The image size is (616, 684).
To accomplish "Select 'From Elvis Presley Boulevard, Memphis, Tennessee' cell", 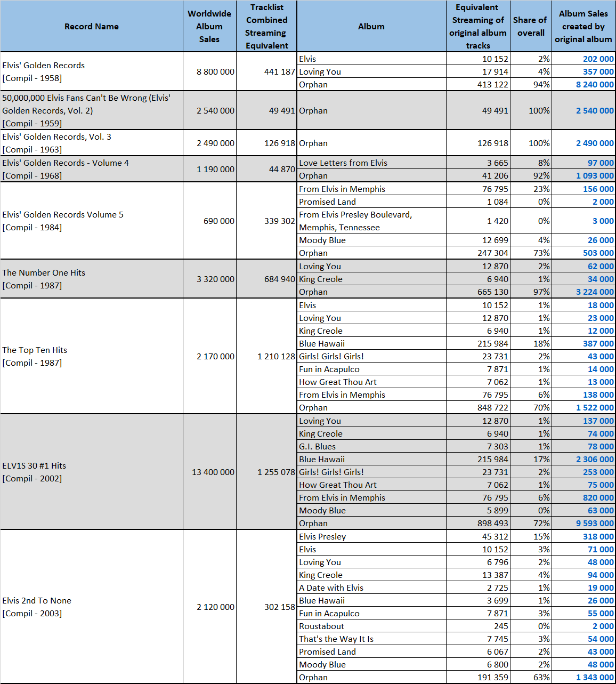I will point(371,221).
